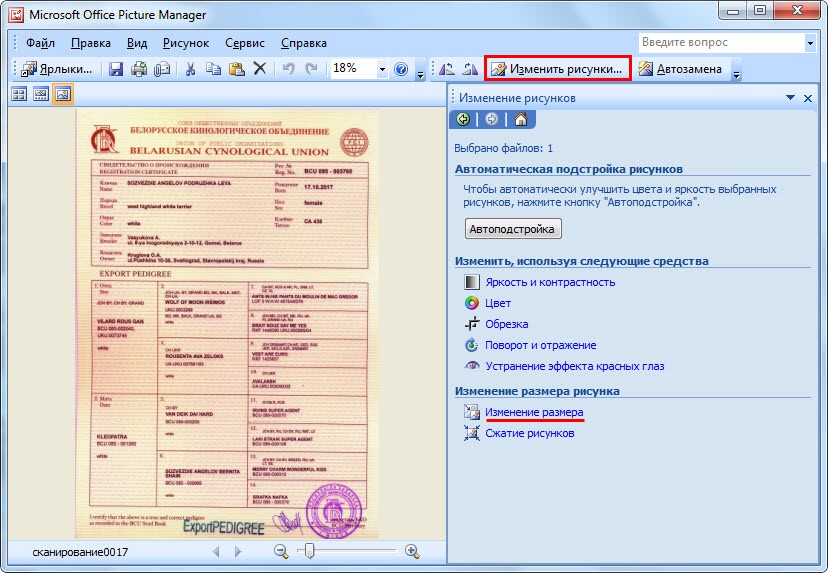The width and height of the screenshot is (828, 573).
Task: Expand the standard toolbar options
Action: pyautogui.click(x=420, y=74)
